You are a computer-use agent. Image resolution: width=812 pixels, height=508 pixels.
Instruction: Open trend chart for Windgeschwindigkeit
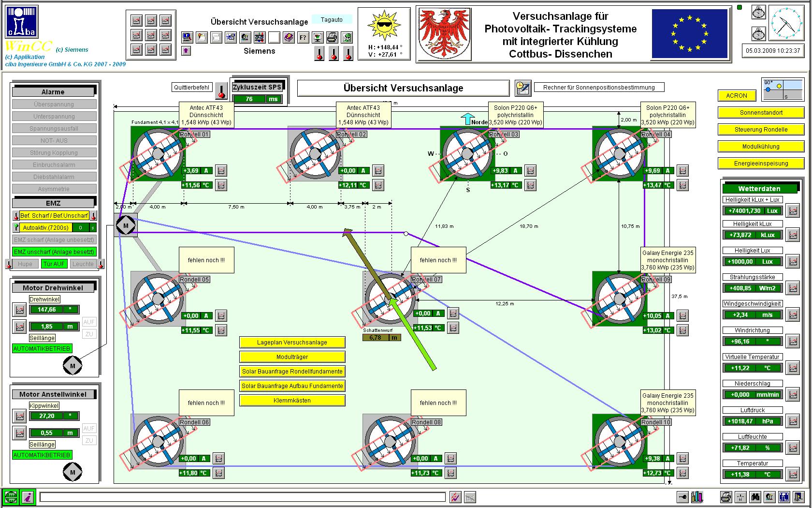pyautogui.click(x=793, y=314)
